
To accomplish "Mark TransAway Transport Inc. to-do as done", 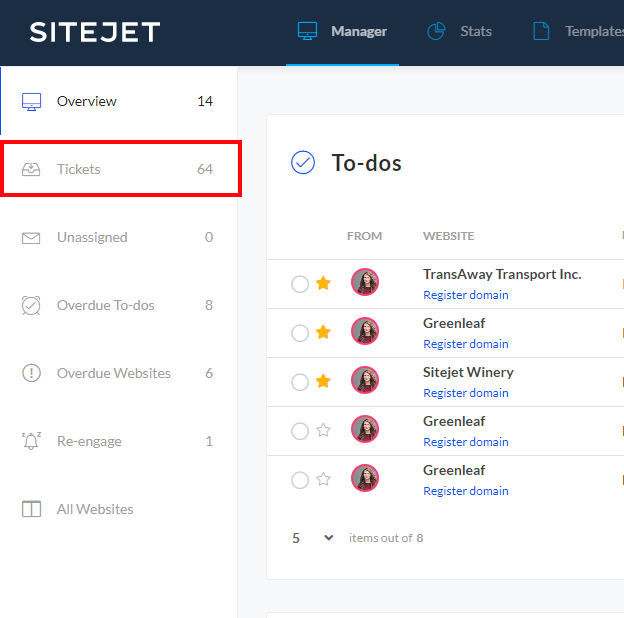I will pyautogui.click(x=300, y=284).
